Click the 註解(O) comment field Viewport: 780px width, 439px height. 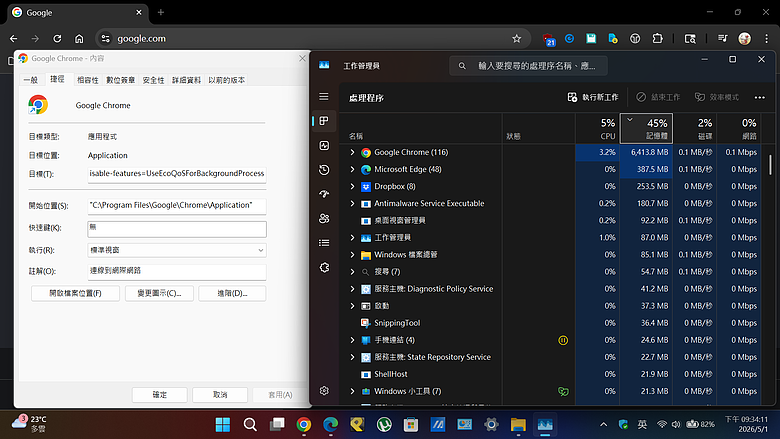pos(177,271)
